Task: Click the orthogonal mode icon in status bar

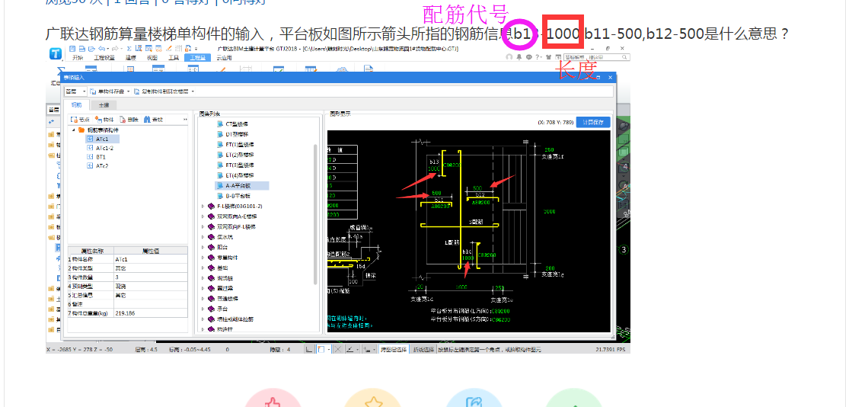Action: [309, 349]
